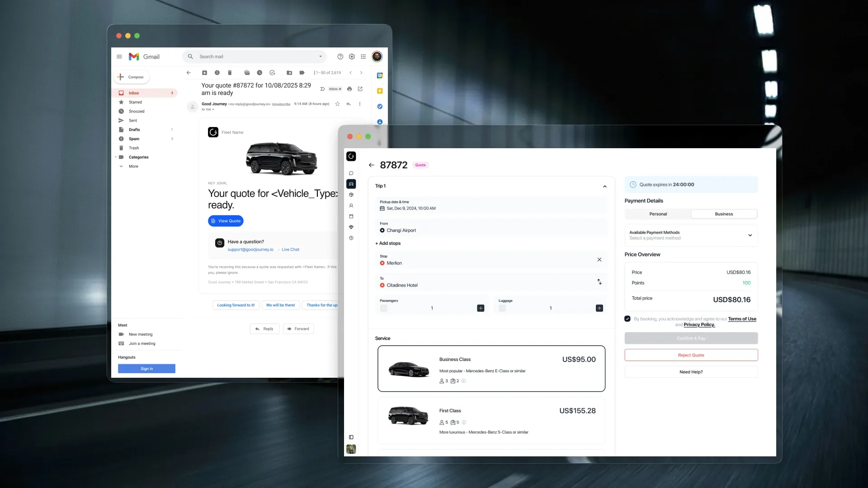The image size is (868, 488).
Task: Star the Good Journey email
Action: pyautogui.click(x=337, y=104)
